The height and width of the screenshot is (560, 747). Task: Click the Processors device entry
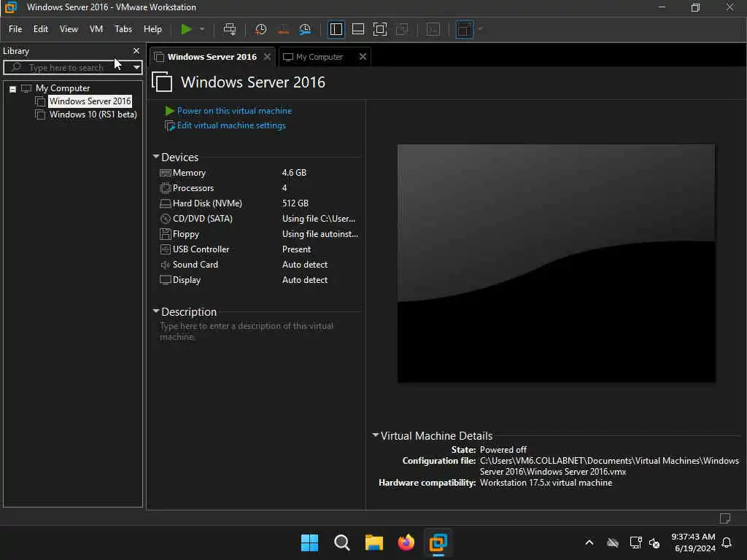click(193, 188)
